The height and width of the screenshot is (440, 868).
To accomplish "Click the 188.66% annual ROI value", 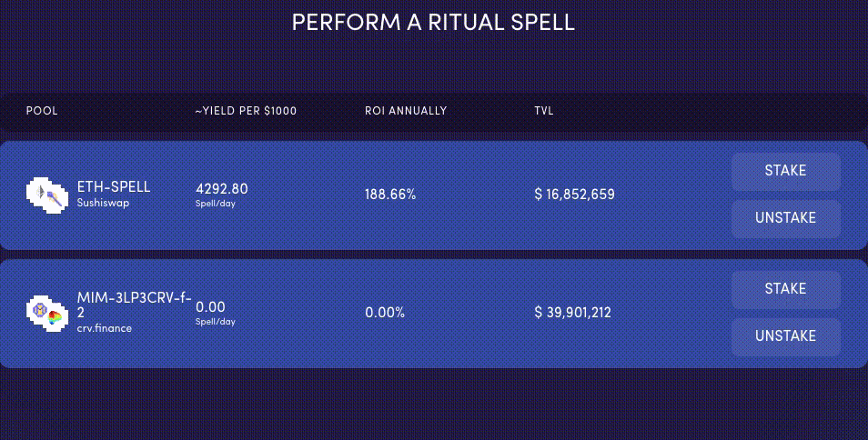I will point(390,195).
